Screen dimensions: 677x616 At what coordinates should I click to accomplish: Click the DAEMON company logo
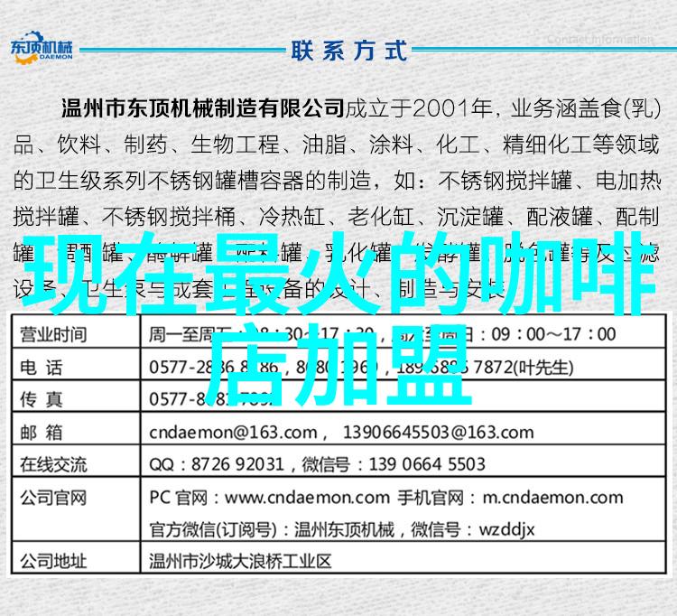pyautogui.click(x=42, y=47)
